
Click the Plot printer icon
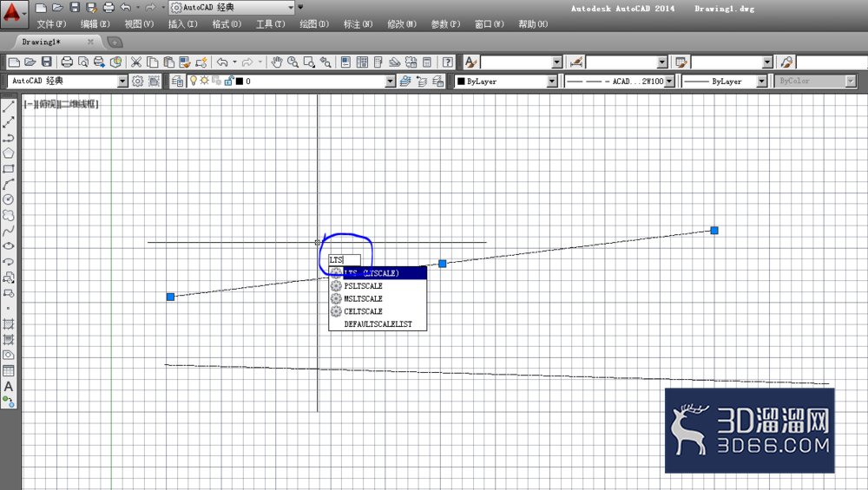pyautogui.click(x=67, y=62)
